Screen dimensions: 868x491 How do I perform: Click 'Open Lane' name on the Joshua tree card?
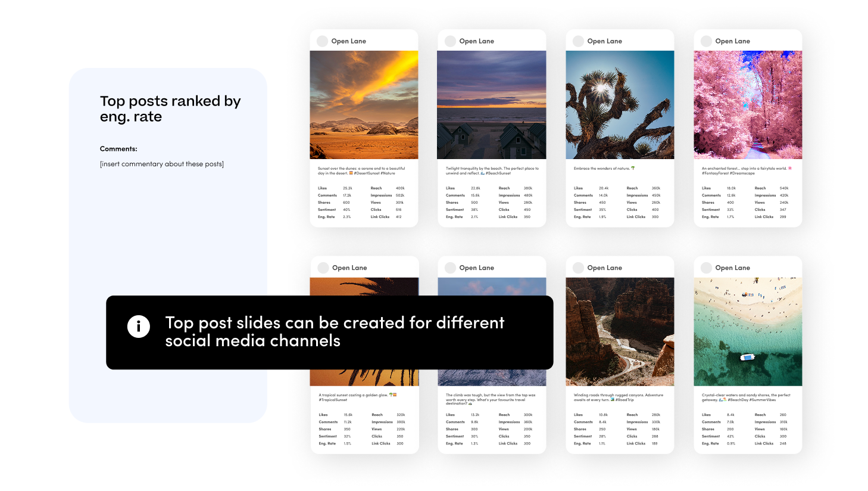(x=605, y=41)
